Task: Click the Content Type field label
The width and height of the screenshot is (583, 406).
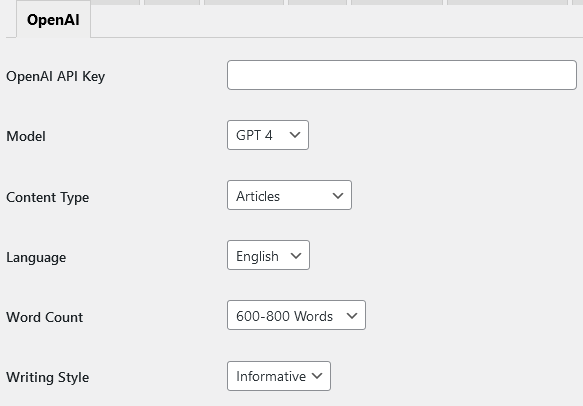Action: 48,197
